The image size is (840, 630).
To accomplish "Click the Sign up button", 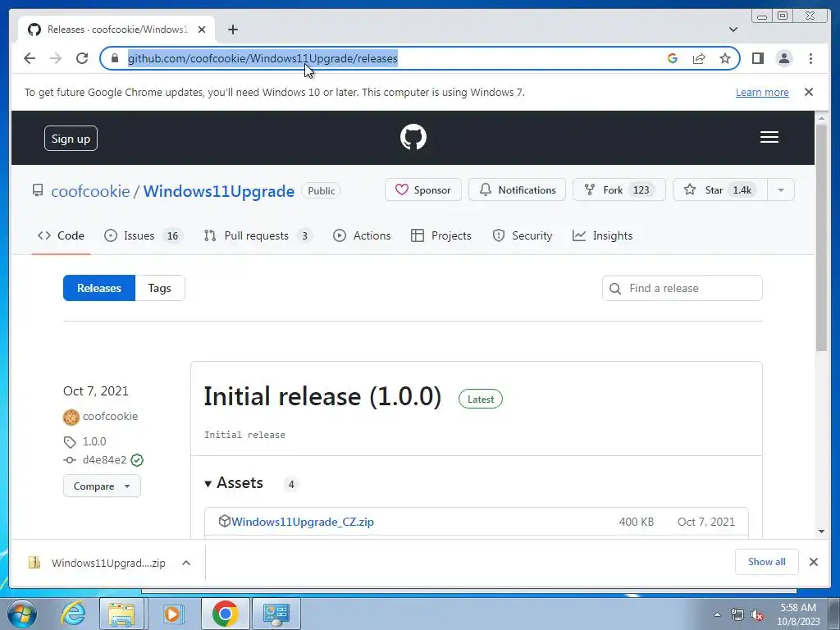I will [71, 138].
